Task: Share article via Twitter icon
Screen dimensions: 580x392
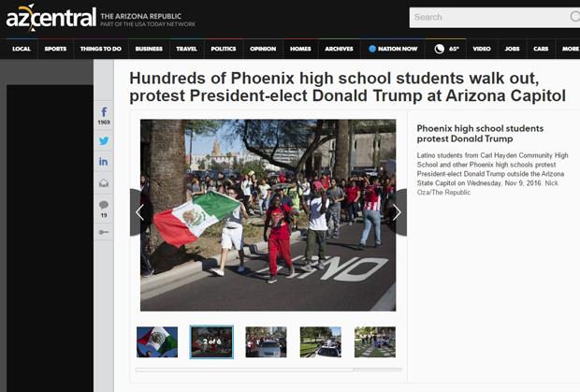Action: click(x=104, y=141)
